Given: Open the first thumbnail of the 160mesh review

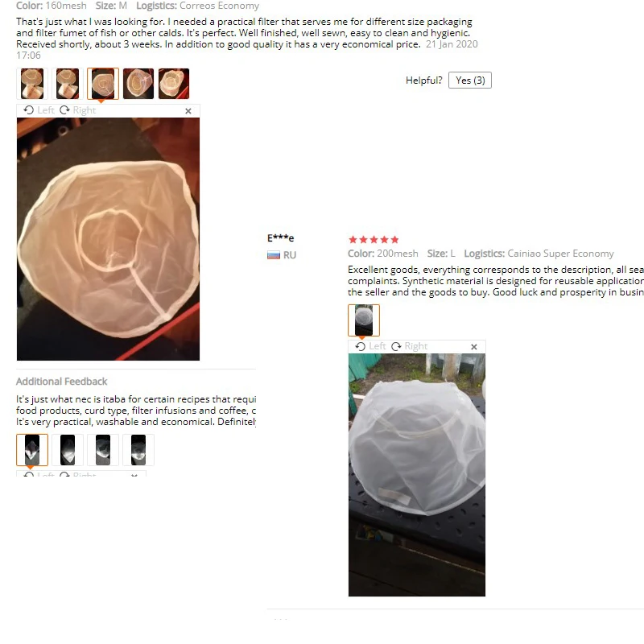Looking at the screenshot, I should pos(32,84).
